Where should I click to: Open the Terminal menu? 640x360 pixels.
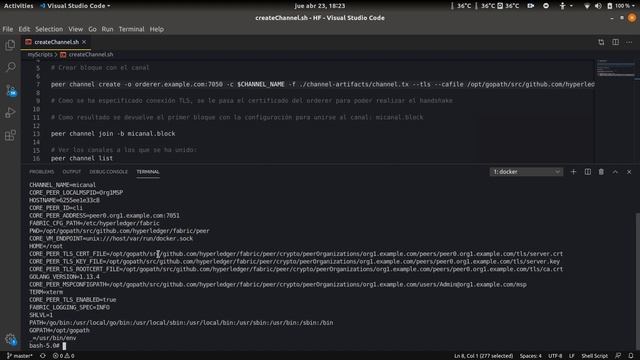pos(131,29)
